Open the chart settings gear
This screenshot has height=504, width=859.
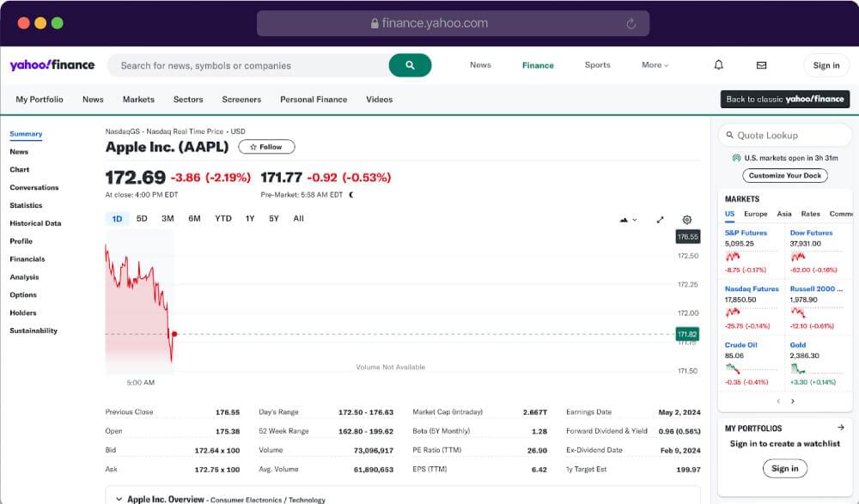(x=686, y=220)
